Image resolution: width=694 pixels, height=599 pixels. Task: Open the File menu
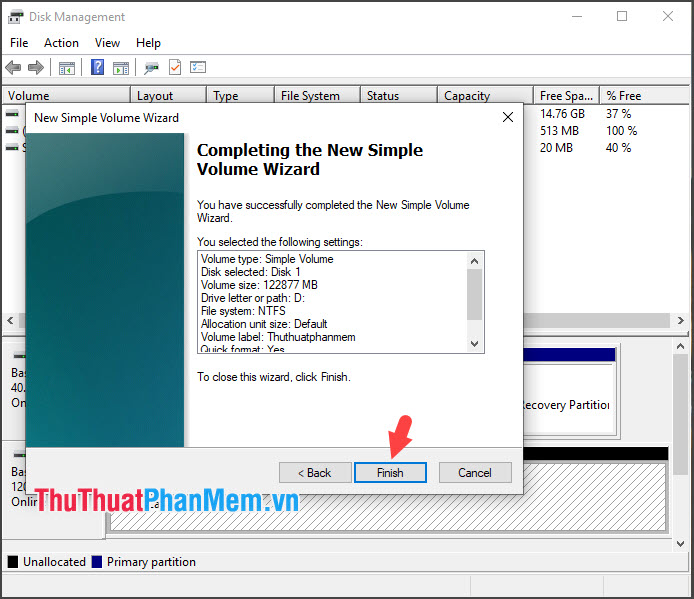19,43
